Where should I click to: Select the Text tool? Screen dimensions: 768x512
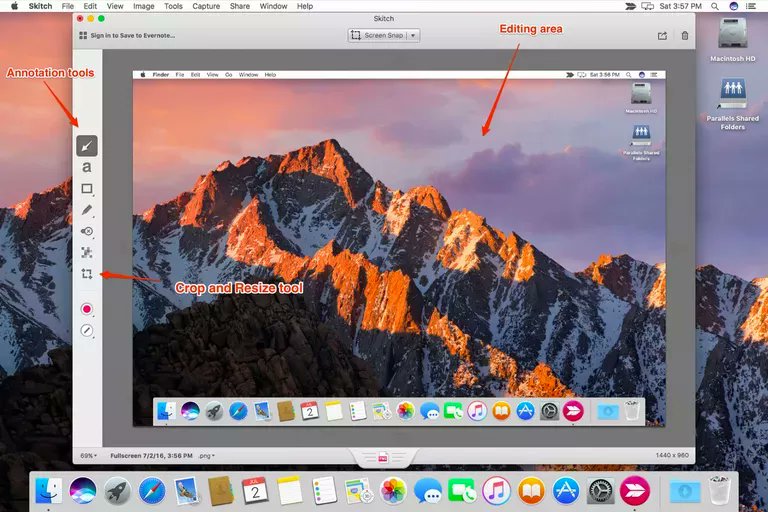(87, 167)
